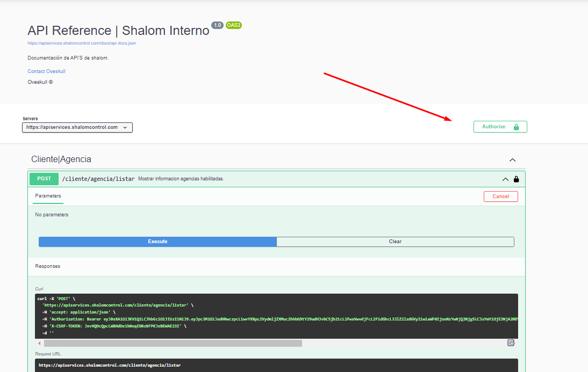This screenshot has height=372, width=588.
Task: Open the Contact Oveskull link
Action: click(x=46, y=71)
